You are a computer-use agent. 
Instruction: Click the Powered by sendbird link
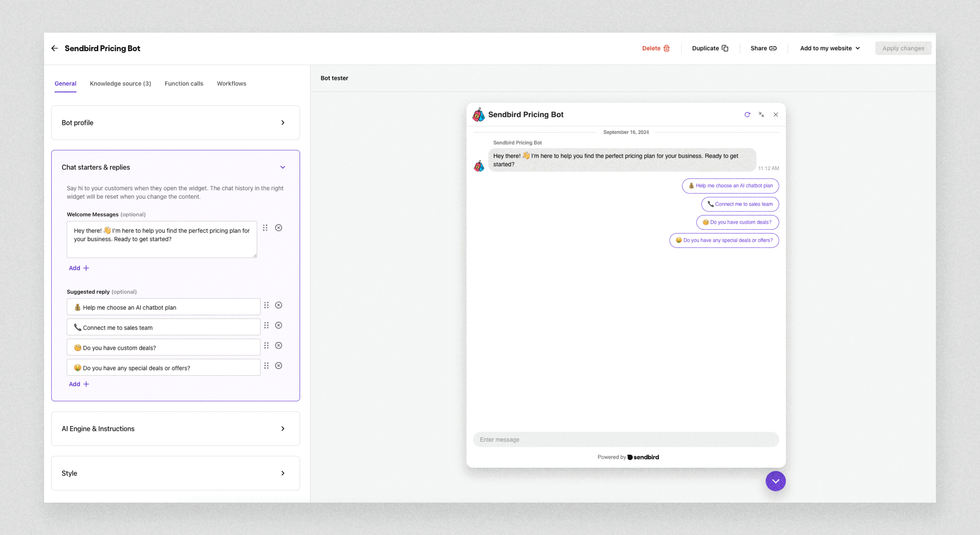[x=628, y=457]
